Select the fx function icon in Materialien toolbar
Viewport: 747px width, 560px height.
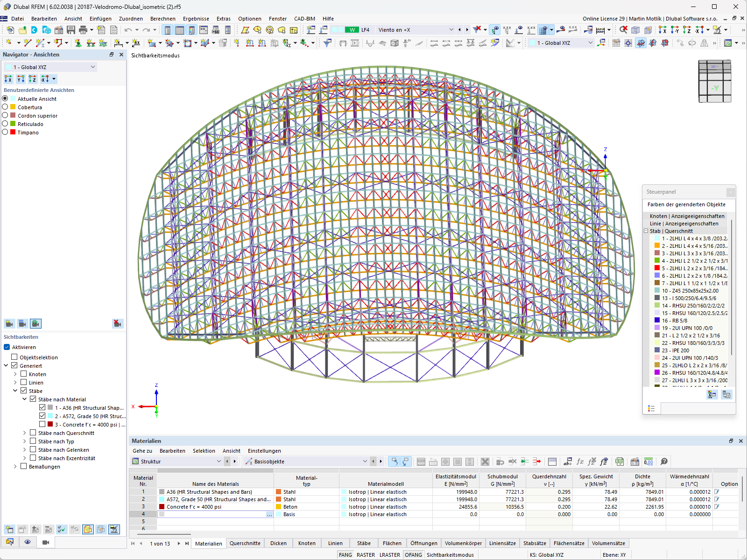(580, 462)
